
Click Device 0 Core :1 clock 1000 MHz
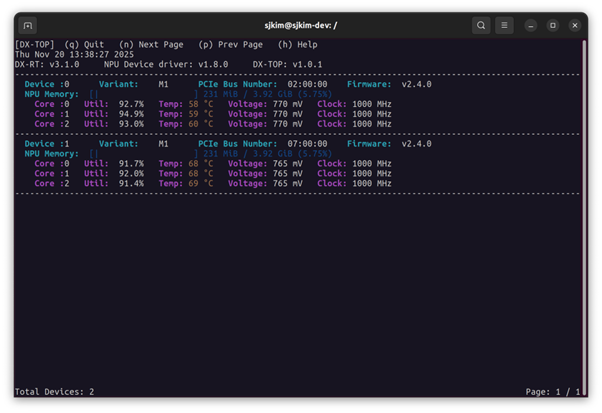[x=372, y=114]
